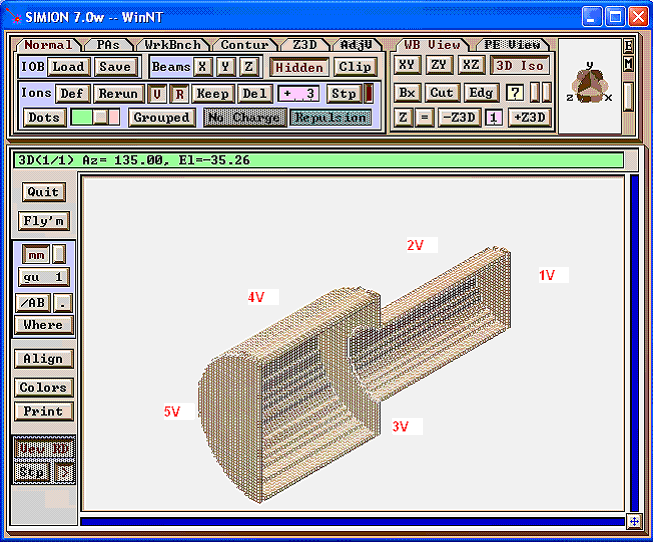Toggle the Beams X button
653x542 pixels.
(x=202, y=67)
